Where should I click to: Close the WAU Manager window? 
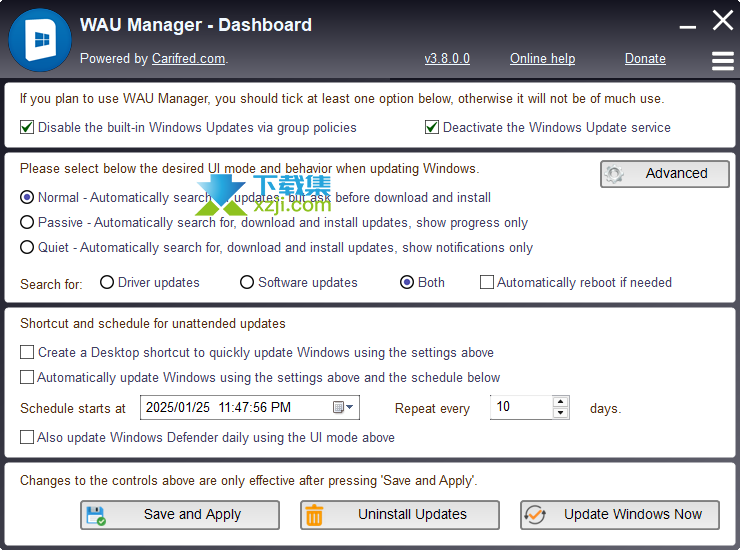[x=723, y=21]
